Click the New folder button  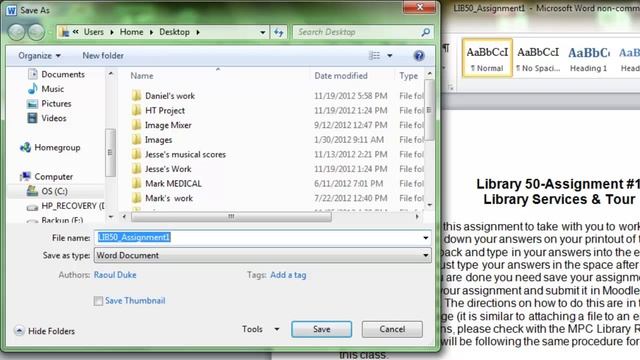[x=103, y=56]
